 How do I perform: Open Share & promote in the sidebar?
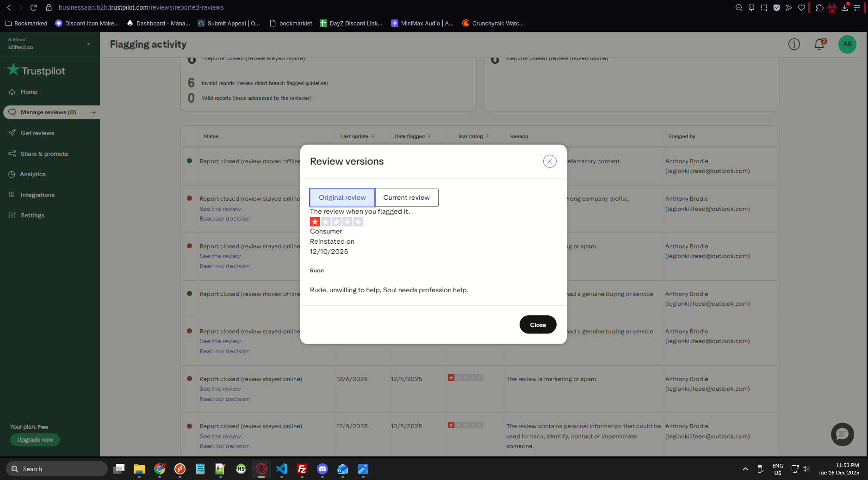44,154
